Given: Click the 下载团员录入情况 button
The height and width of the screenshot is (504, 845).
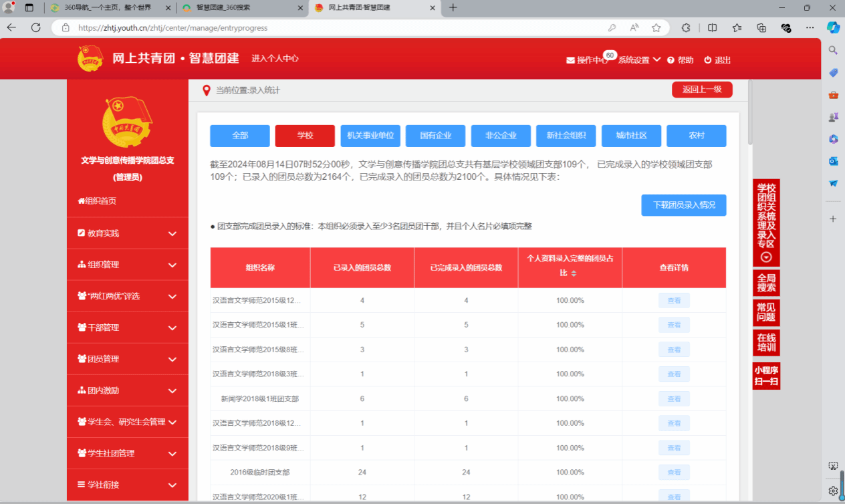Looking at the screenshot, I should click(x=683, y=205).
